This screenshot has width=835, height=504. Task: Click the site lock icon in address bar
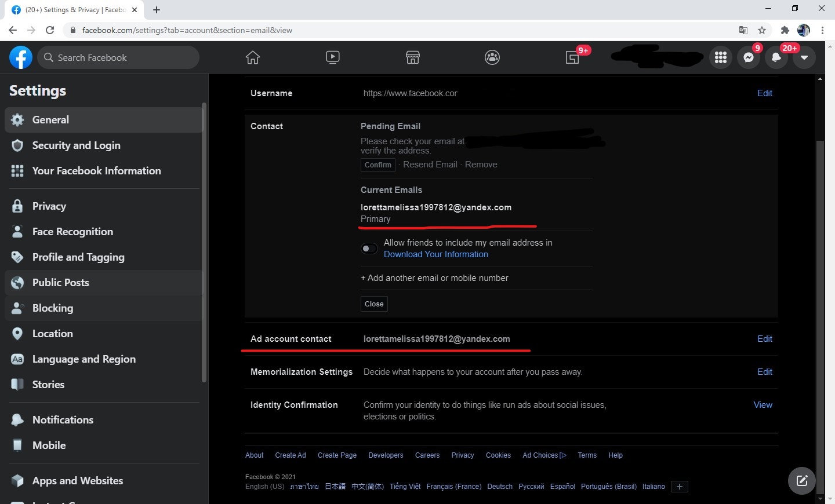[72, 30]
